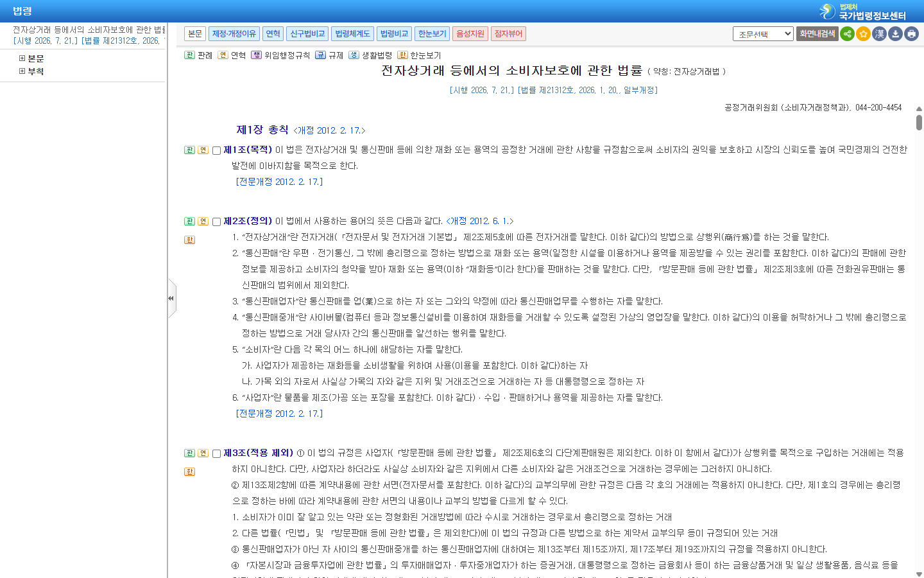Expand the 본문 tree node
Viewport: 924px width, 578px height.
pyautogui.click(x=22, y=58)
